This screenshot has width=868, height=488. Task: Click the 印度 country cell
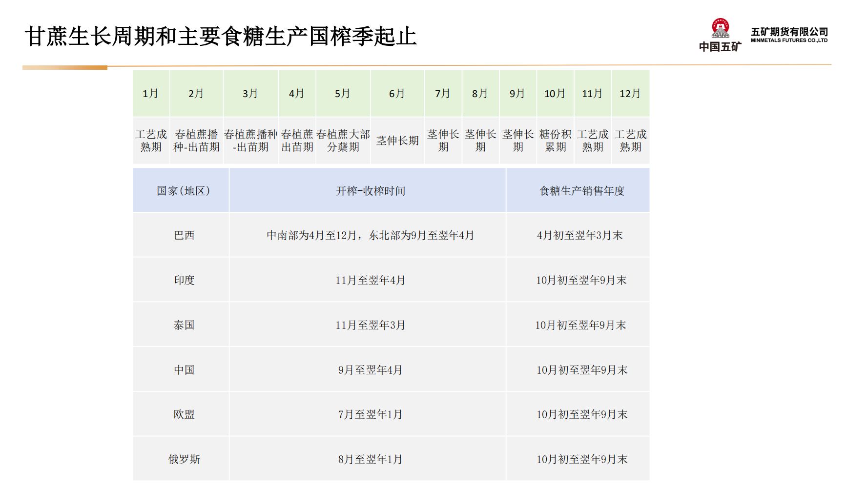[184, 280]
